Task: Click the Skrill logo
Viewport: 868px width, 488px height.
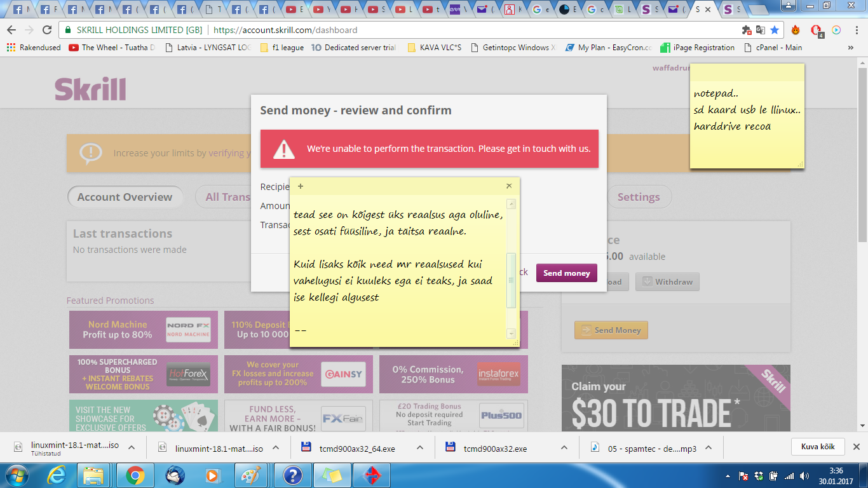Action: pyautogui.click(x=90, y=89)
